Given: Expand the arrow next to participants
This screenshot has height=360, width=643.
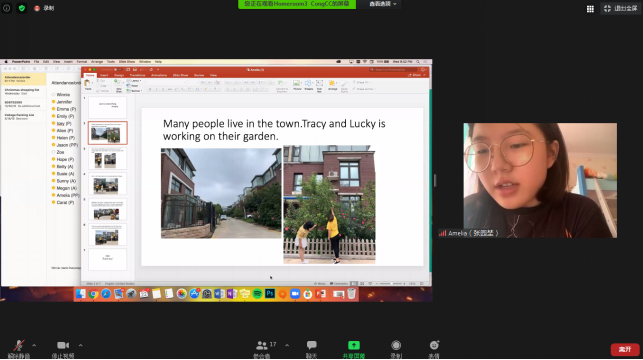Looking at the screenshot, I should [x=287, y=345].
